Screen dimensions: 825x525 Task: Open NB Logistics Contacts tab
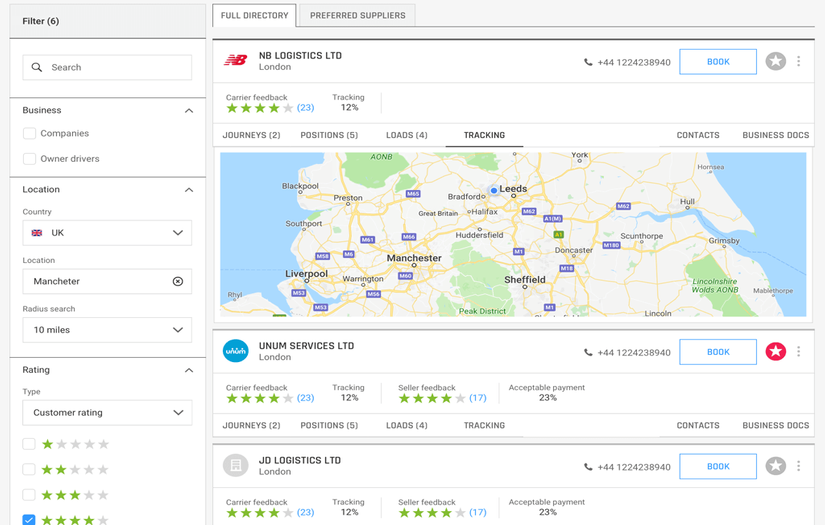pos(698,135)
